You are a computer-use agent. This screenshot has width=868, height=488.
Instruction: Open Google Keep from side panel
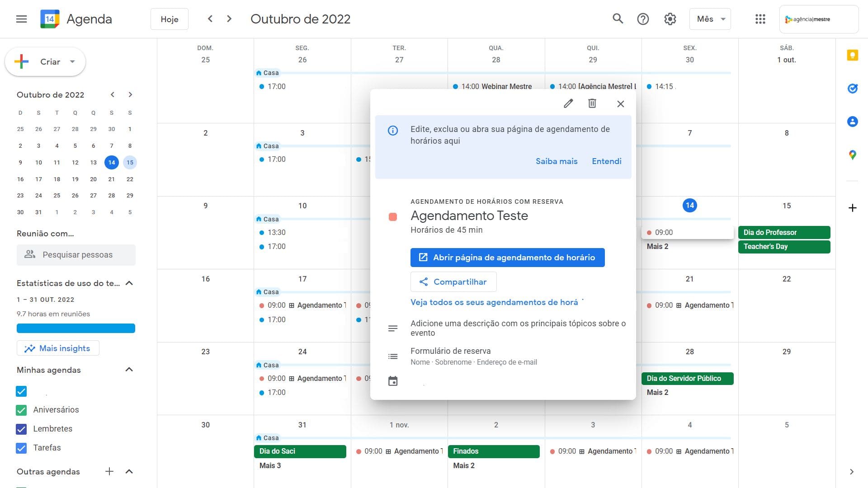coord(852,55)
